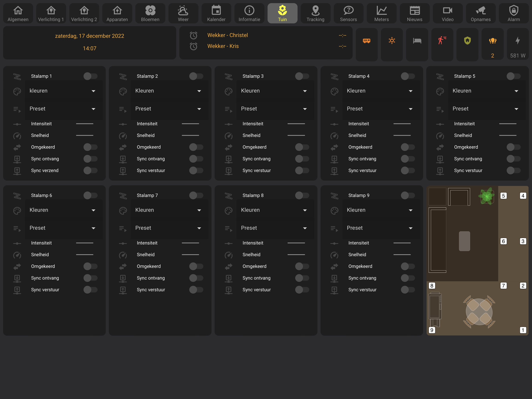Viewport: 532px width, 399px height.
Task: Click the swap arrows icon in Stalamp 5
Action: click(x=440, y=147)
